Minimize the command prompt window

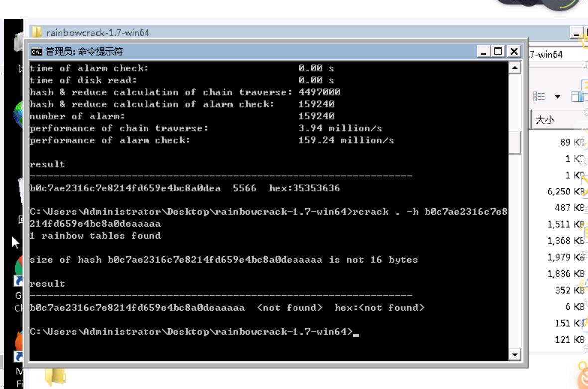(x=483, y=51)
